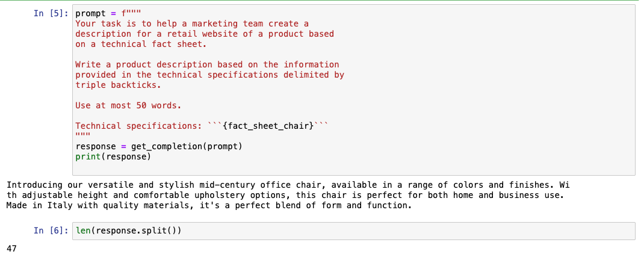Click the line 'Write a product description based on the information'
This screenshot has width=644, height=278.
point(208,64)
